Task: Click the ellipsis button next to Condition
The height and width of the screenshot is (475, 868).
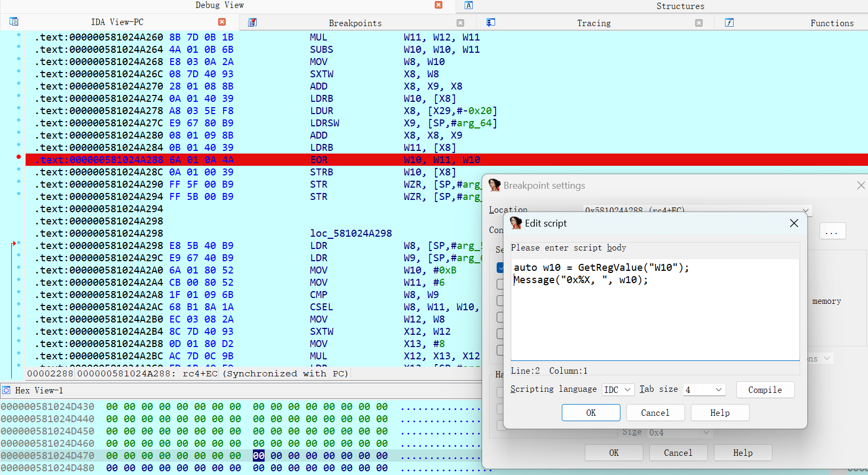Action: pos(832,231)
